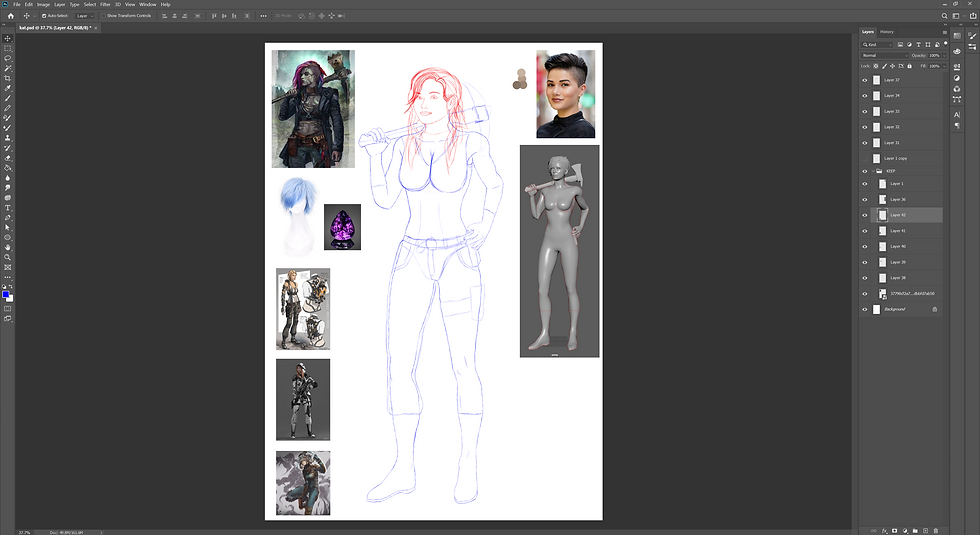Screen dimensions: 980x535
Task: Select the Path Selection arrow tool
Action: click(x=8, y=228)
